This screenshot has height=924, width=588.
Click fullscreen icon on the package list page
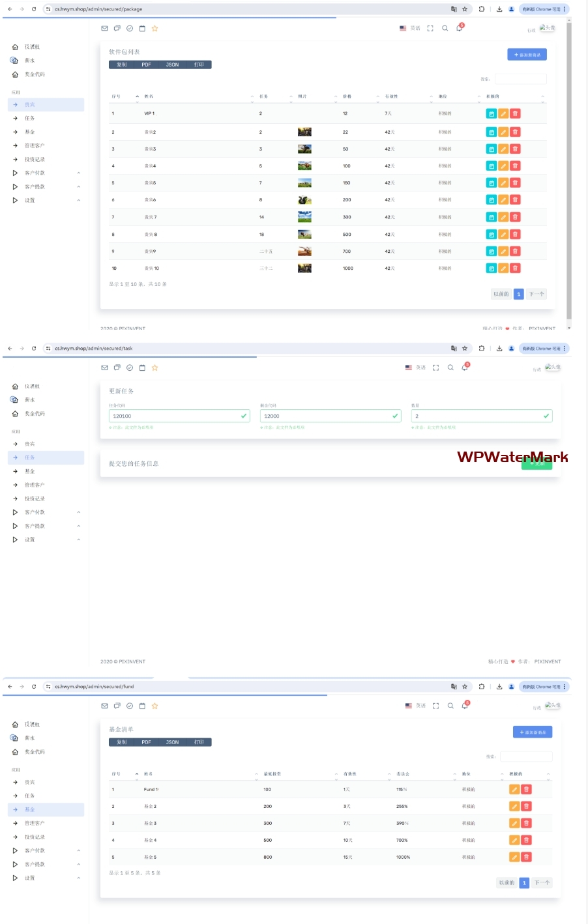click(x=430, y=28)
